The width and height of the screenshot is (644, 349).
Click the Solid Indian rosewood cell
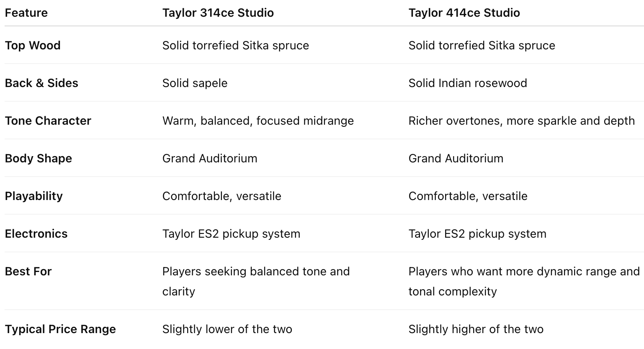tap(467, 83)
